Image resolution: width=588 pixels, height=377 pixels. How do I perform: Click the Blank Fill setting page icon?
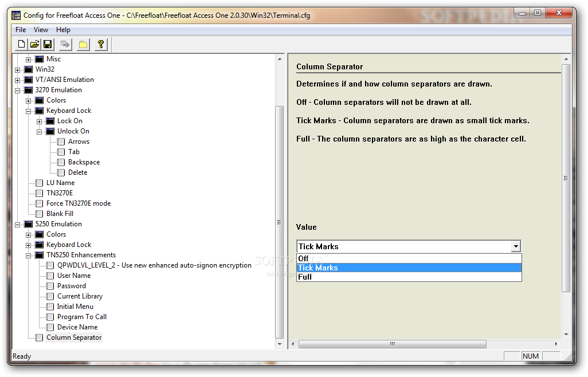pyautogui.click(x=40, y=214)
